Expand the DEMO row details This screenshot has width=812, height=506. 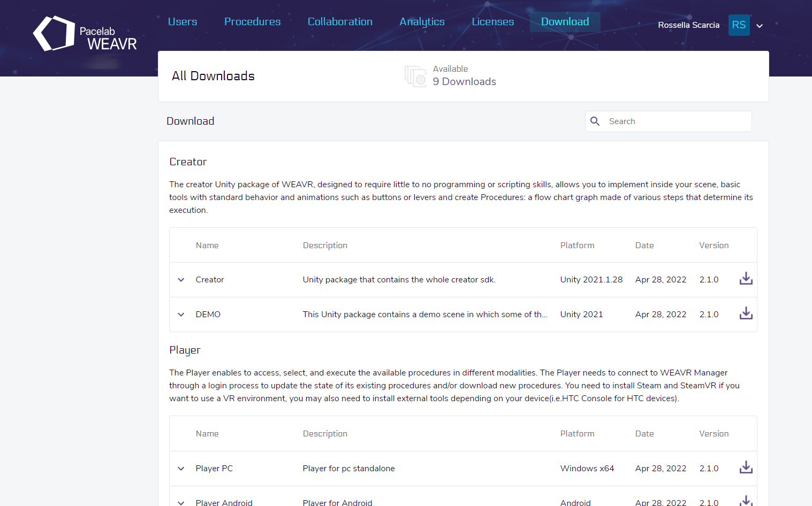coord(181,315)
